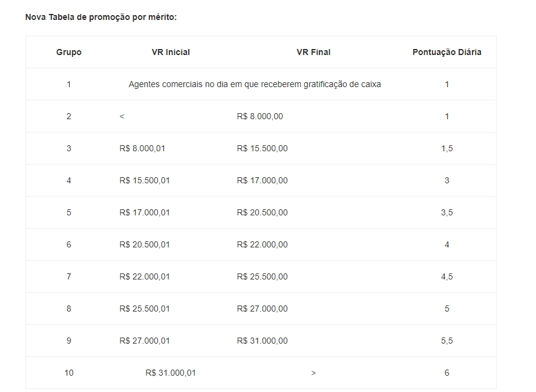Click the daily score 3,5 cell
This screenshot has width=536, height=392.
[447, 212]
